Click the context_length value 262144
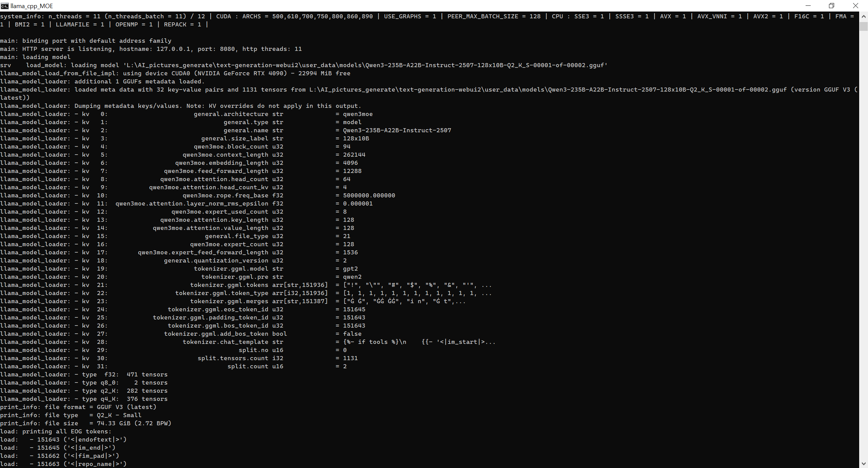868x468 pixels. click(x=354, y=155)
